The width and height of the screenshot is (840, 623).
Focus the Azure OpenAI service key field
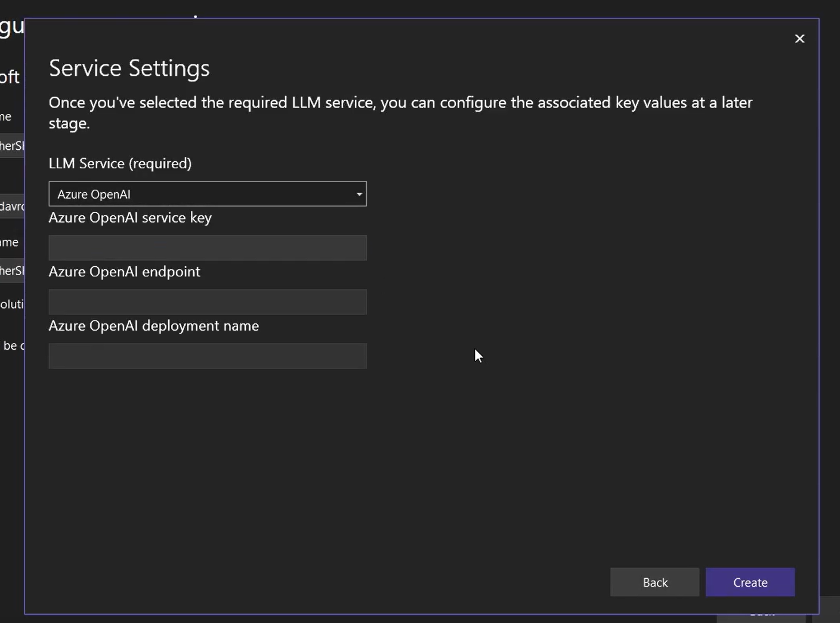click(x=207, y=248)
